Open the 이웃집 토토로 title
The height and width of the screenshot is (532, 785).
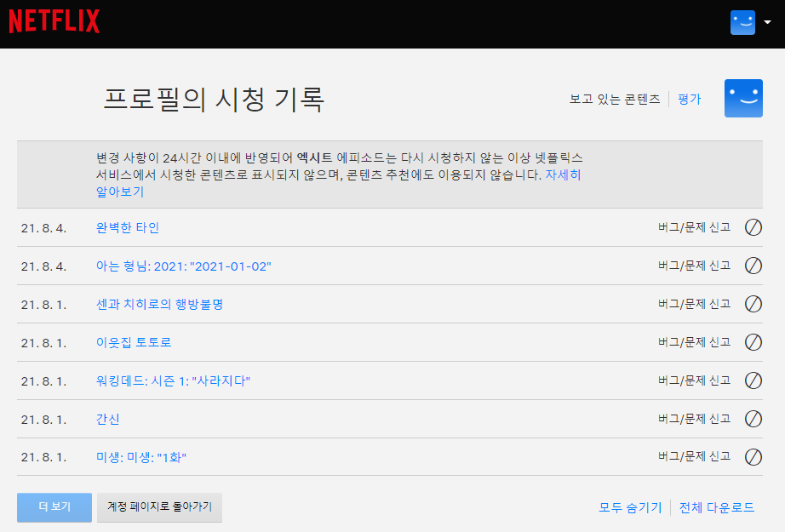coord(134,342)
